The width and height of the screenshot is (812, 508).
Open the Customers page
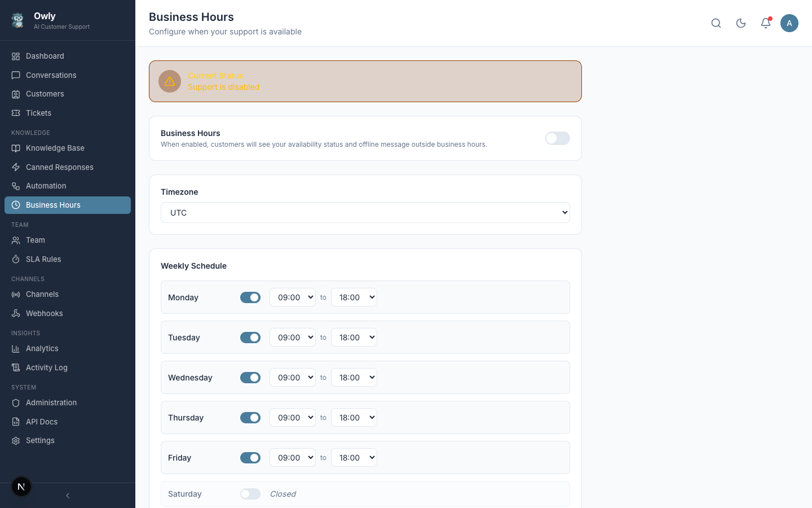click(x=68, y=94)
